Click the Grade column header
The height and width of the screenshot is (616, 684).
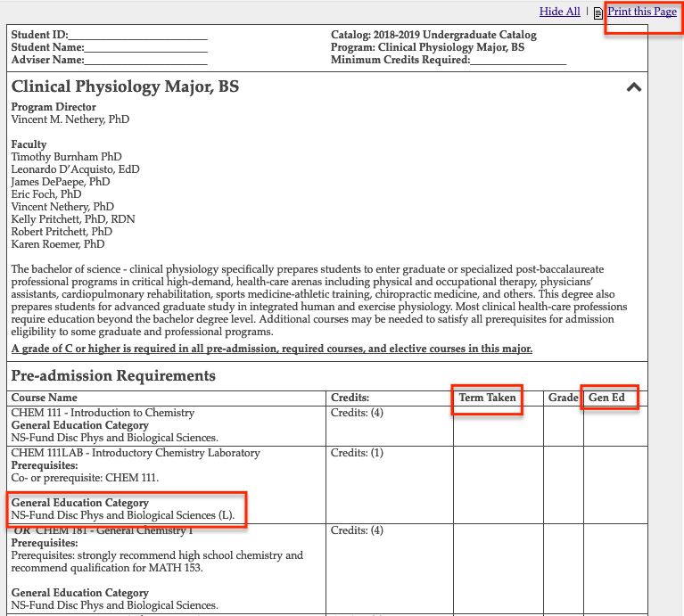(564, 398)
